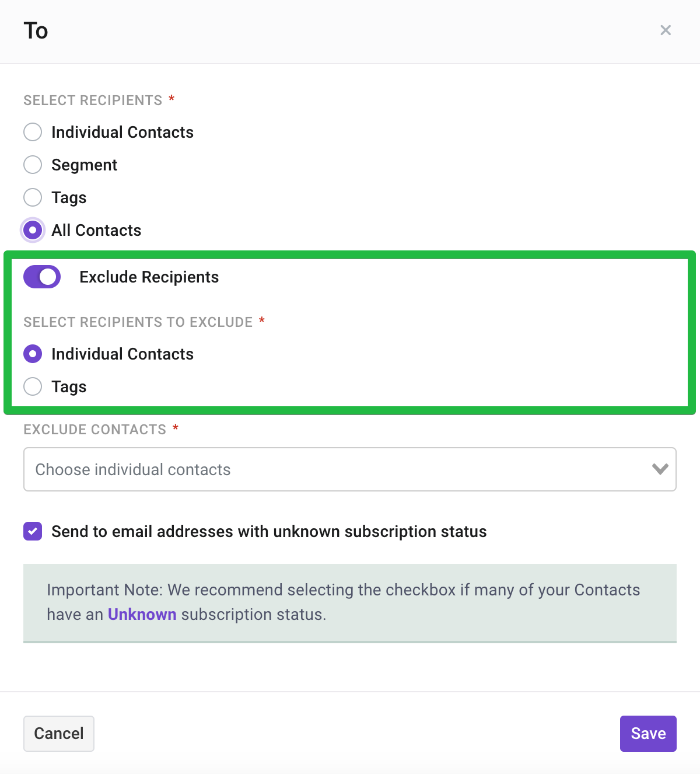Viewport: 700px width, 774px height.
Task: Disable the Exclude Recipients toggle
Action: tap(41, 277)
